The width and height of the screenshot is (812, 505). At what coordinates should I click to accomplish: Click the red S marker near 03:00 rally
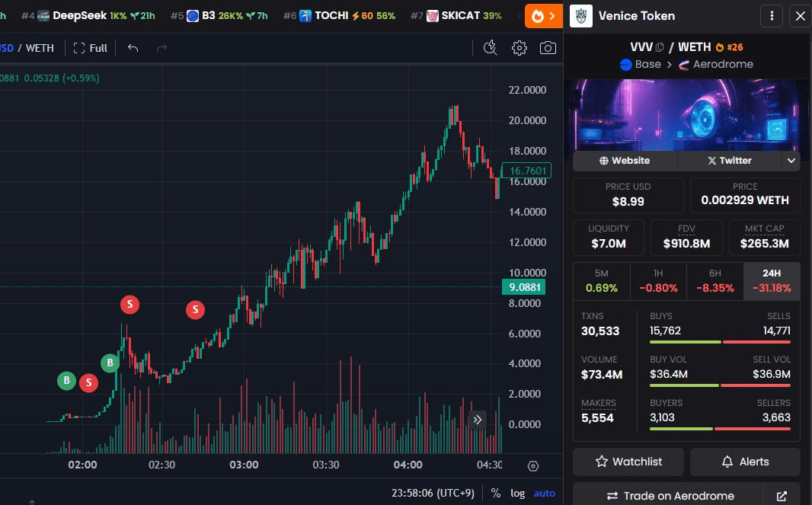[195, 310]
